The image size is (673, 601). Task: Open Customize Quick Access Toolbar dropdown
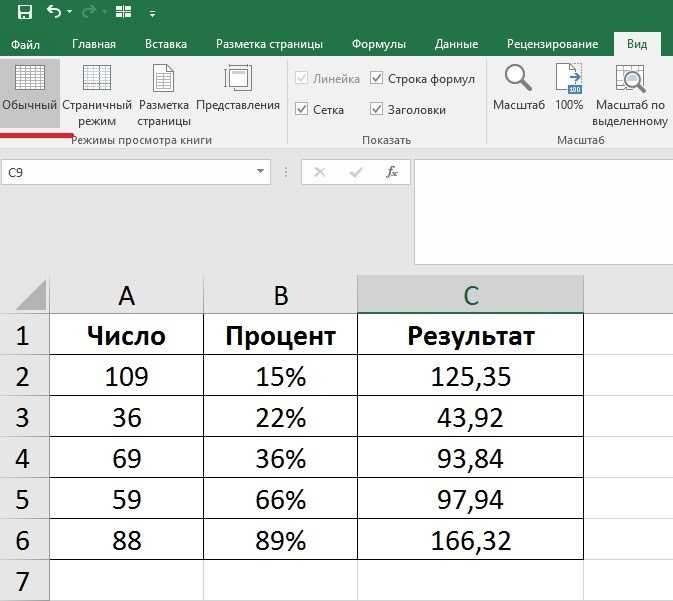pyautogui.click(x=152, y=14)
